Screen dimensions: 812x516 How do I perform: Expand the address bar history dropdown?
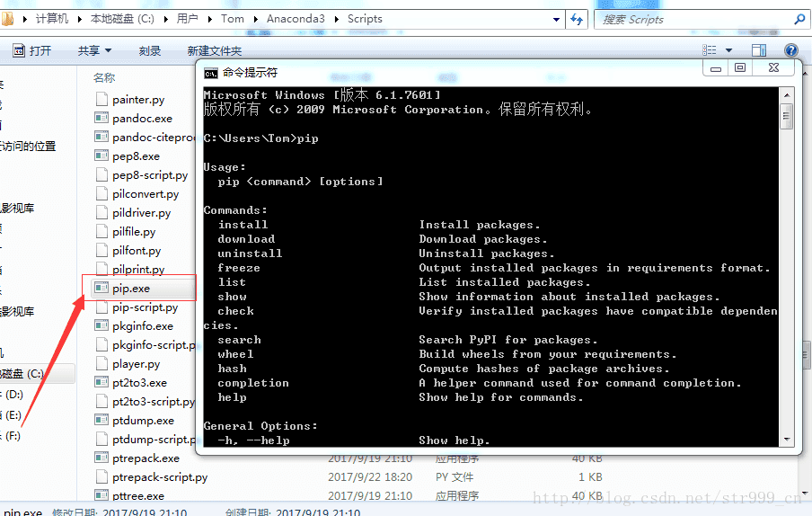pyautogui.click(x=556, y=19)
